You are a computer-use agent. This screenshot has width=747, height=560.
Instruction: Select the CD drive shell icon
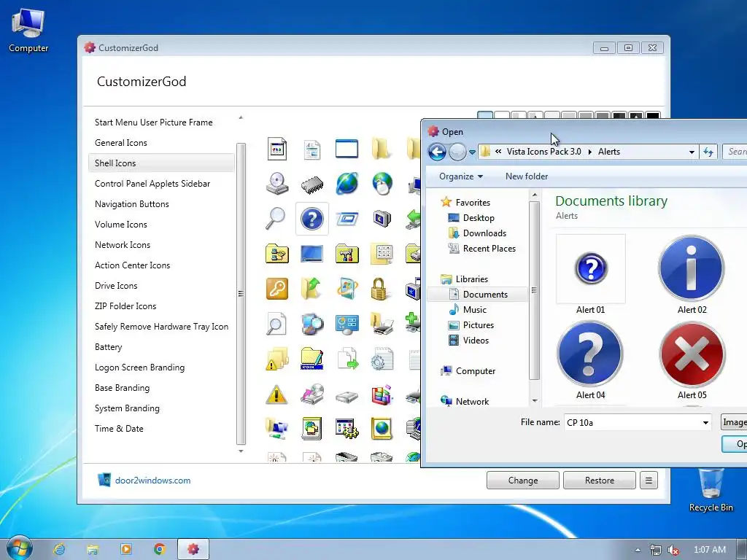point(277,183)
